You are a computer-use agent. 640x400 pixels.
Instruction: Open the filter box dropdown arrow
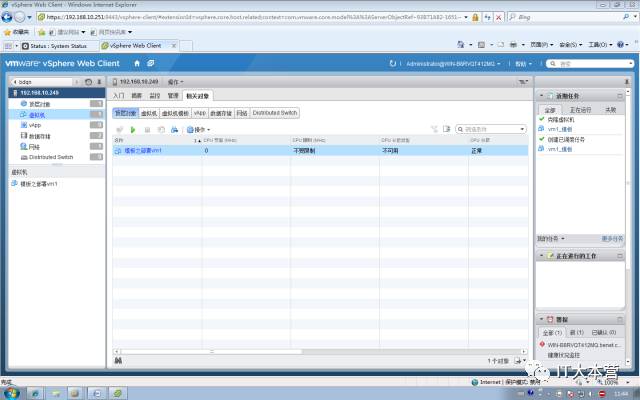pos(522,129)
